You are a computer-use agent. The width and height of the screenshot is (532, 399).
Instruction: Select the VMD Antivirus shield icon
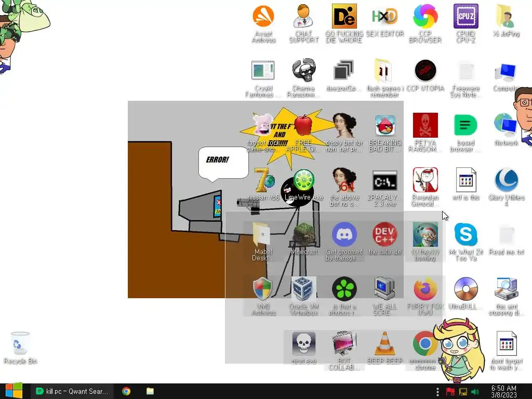click(263, 297)
